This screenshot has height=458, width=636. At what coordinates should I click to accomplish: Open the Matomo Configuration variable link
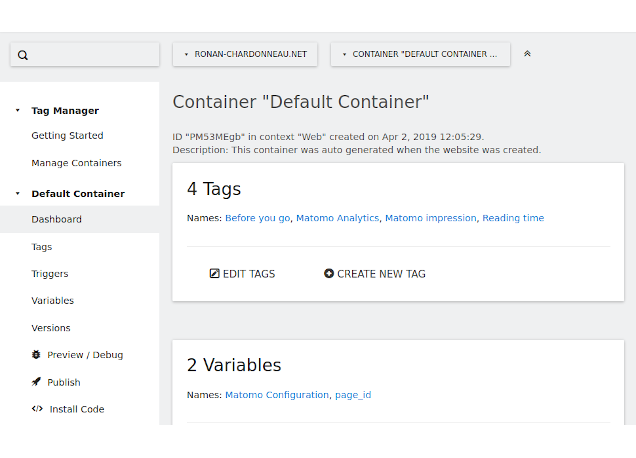click(x=277, y=395)
